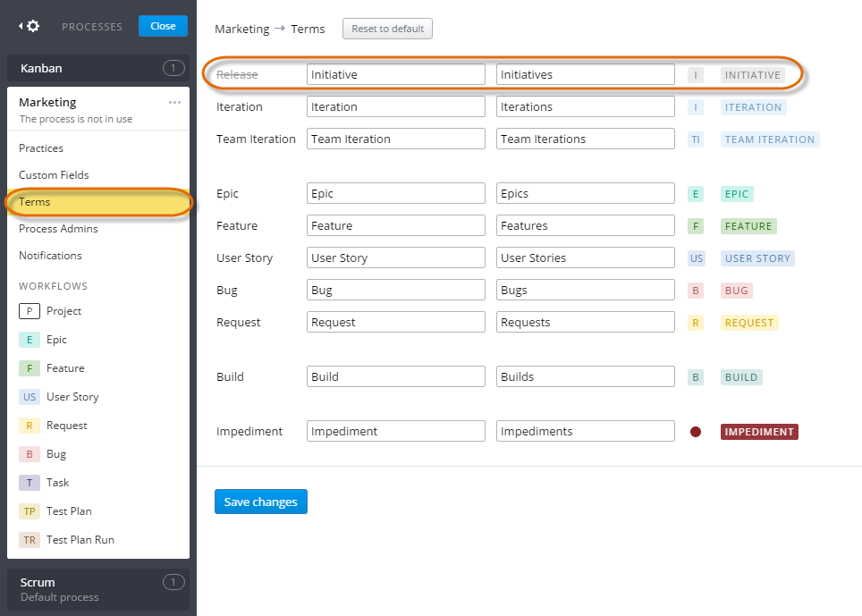The height and width of the screenshot is (616, 862).
Task: Click the Test Plan Run workflow icon
Action: tap(28, 539)
